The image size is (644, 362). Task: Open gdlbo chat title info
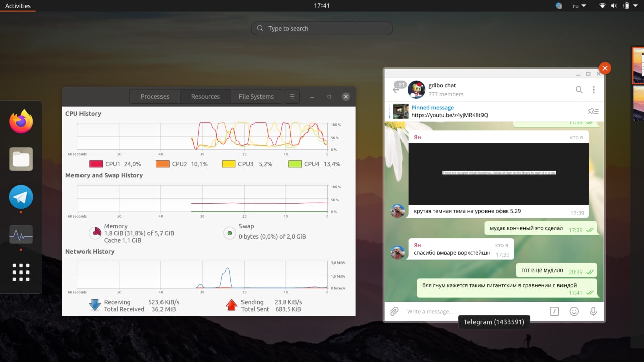pyautogui.click(x=442, y=85)
